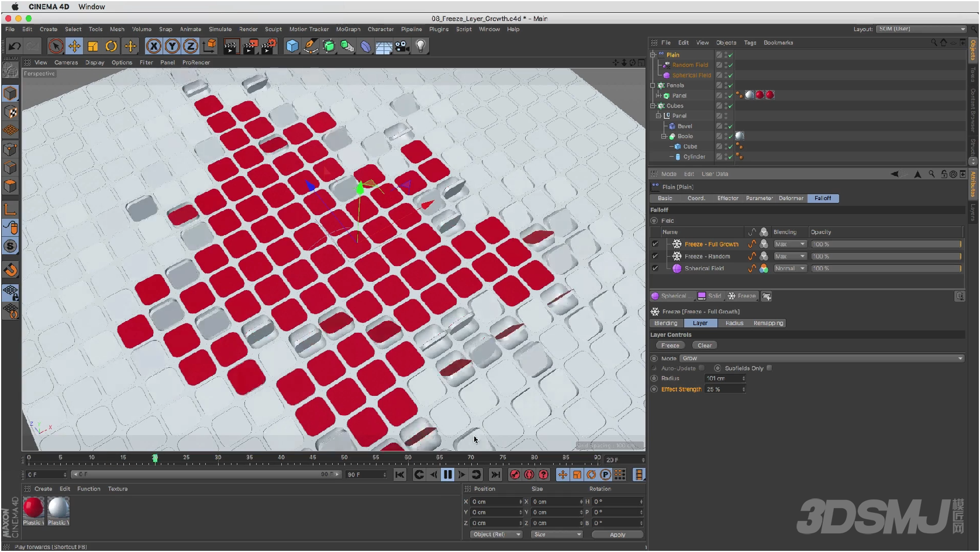Switch to the Deformer tab
Image resolution: width=980 pixels, height=552 pixels.
click(x=791, y=198)
